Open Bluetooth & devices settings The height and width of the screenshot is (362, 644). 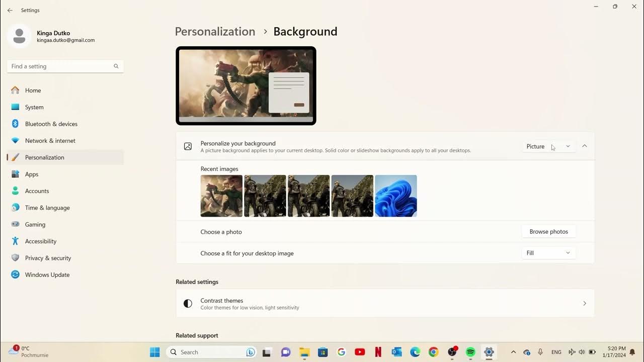(51, 124)
